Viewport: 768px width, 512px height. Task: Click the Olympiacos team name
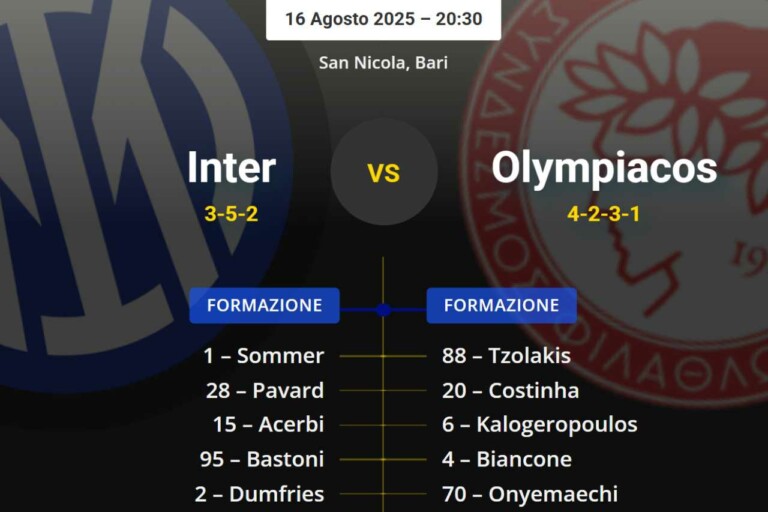[x=604, y=168]
